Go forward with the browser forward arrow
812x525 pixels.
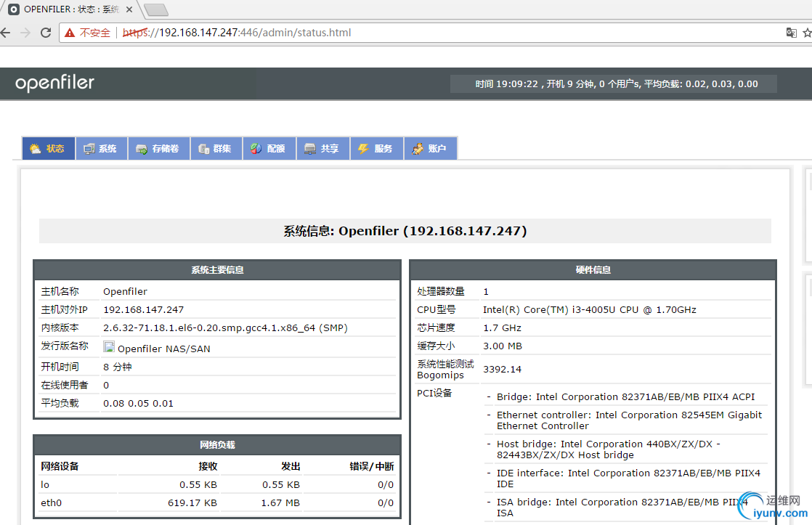coord(25,33)
